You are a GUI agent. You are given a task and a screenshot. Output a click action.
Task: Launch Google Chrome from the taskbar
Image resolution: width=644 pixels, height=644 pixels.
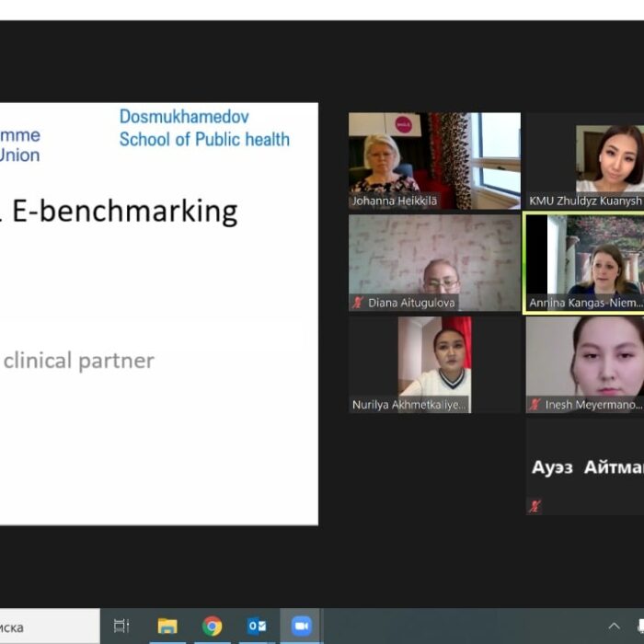[x=213, y=627]
